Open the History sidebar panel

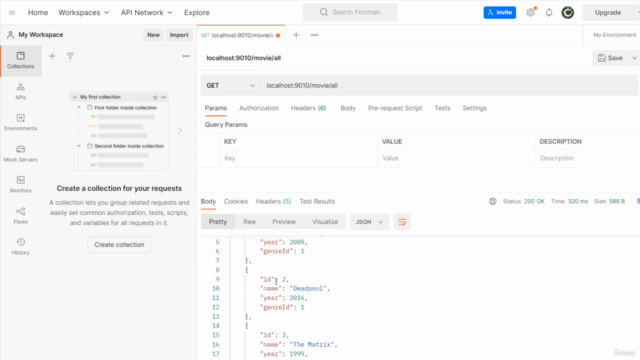(20, 247)
